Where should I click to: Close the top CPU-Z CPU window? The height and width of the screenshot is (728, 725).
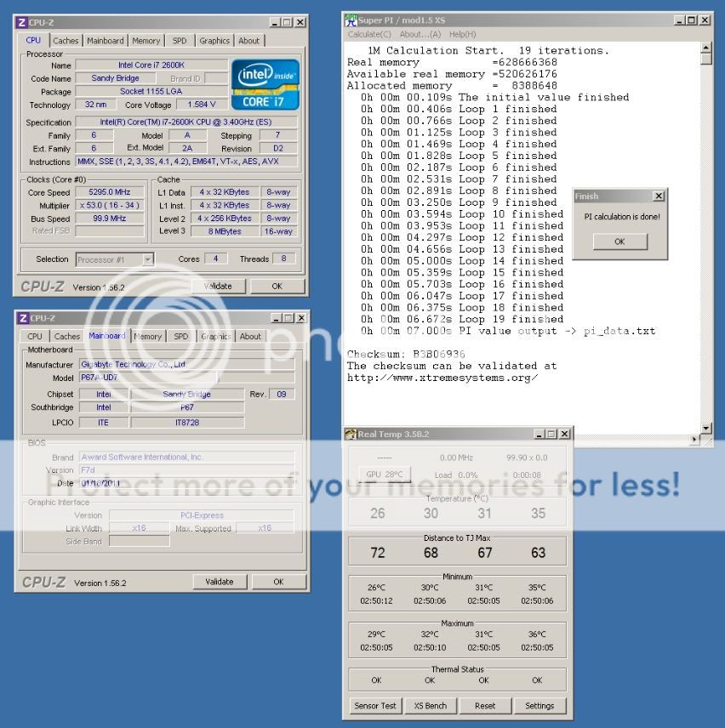(300, 22)
